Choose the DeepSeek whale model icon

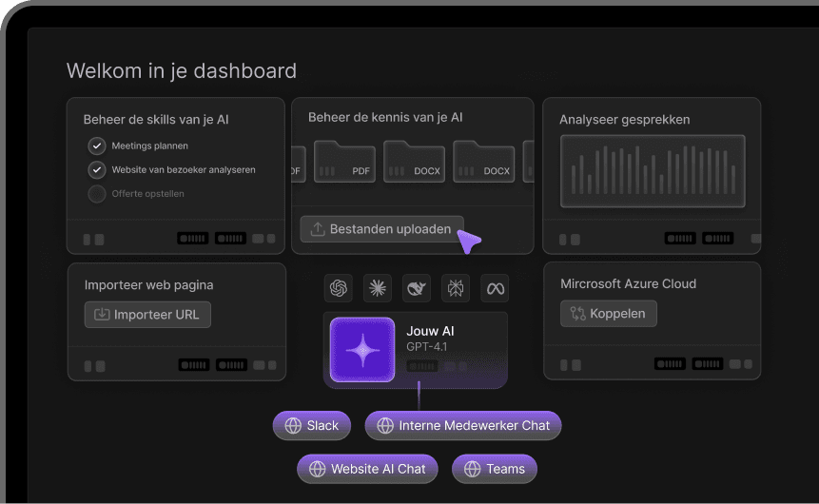coord(417,288)
